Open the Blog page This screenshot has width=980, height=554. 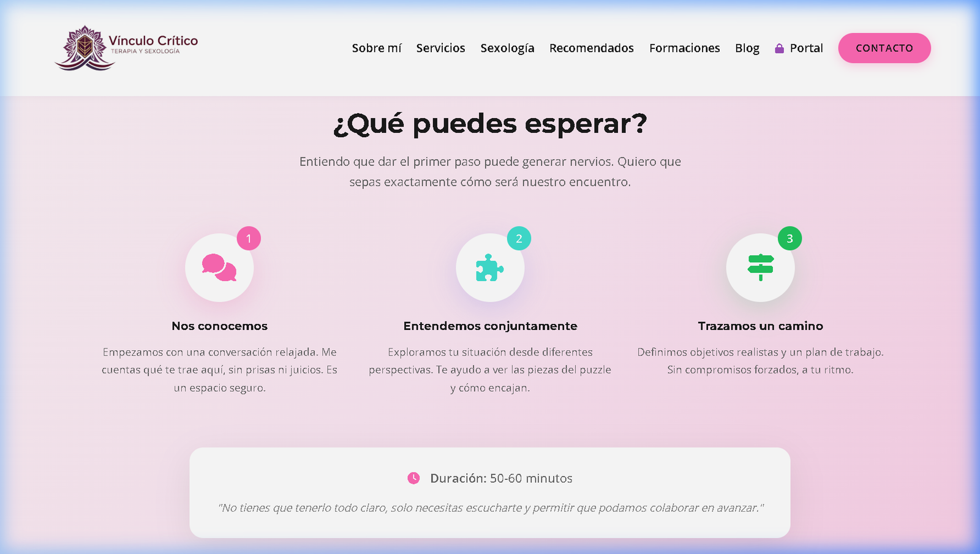(x=747, y=48)
